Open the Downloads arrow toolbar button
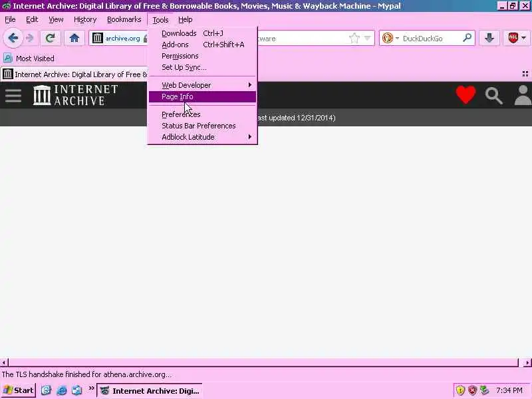The image size is (532, 399). click(x=489, y=39)
